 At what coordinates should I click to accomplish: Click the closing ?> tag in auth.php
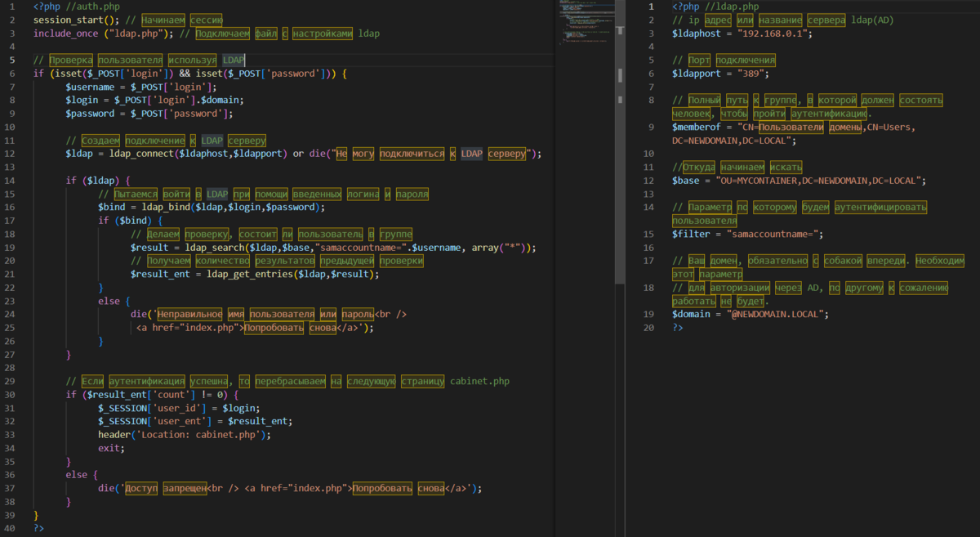[x=38, y=528]
